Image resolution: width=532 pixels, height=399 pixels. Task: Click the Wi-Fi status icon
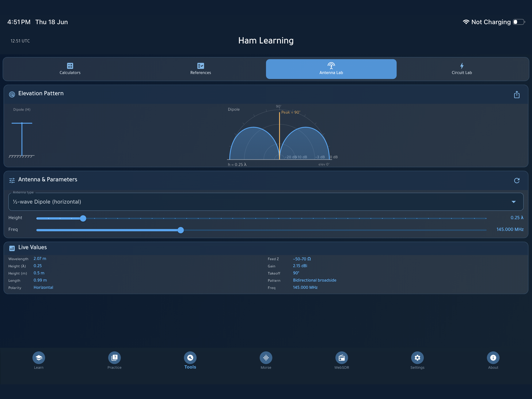[x=466, y=22]
